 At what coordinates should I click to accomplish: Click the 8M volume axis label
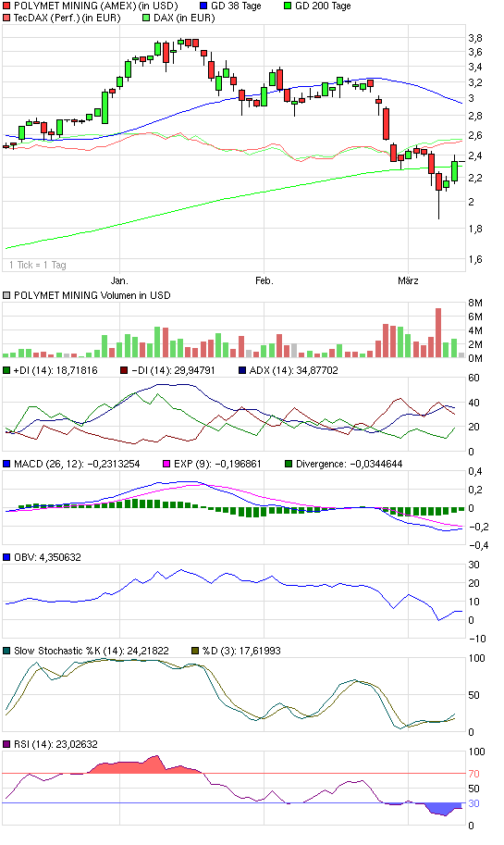(x=475, y=303)
